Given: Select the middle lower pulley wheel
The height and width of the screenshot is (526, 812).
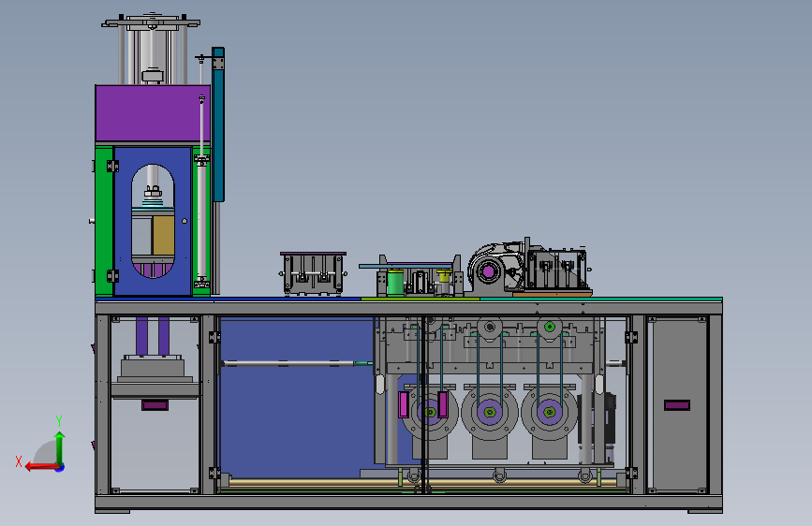Looking at the screenshot, I should pyautogui.click(x=490, y=413).
